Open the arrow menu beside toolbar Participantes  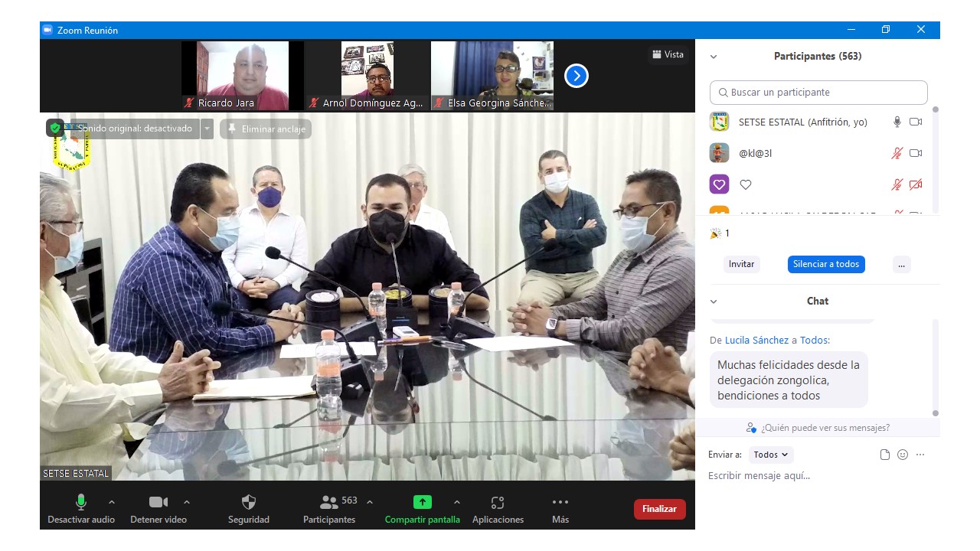[370, 502]
